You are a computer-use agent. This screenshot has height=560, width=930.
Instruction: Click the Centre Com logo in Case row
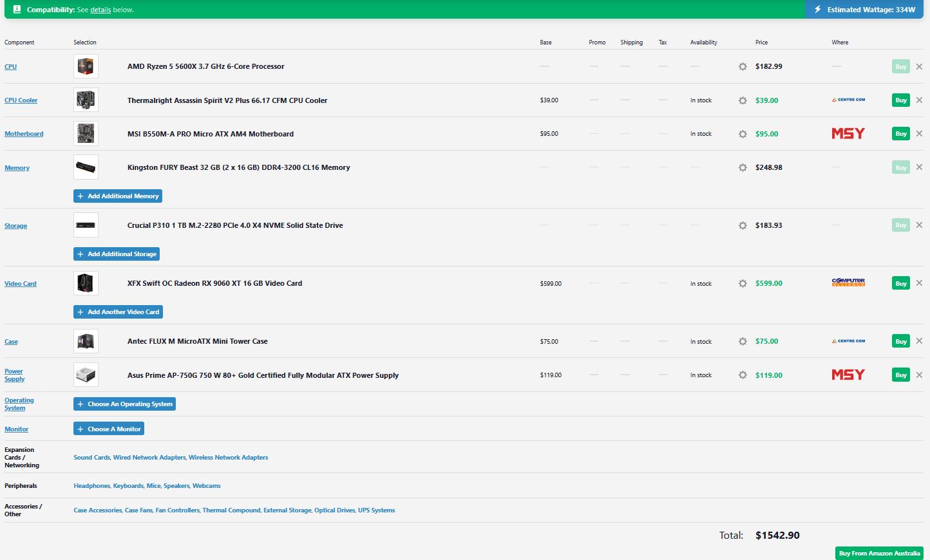pyautogui.click(x=848, y=341)
